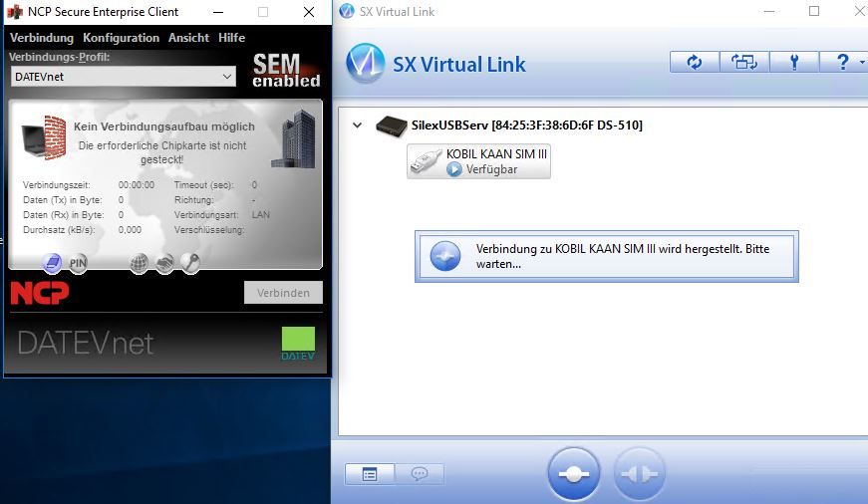
Task: Click 'Kein Verbindungsaufbau möglich' status text
Action: (163, 126)
